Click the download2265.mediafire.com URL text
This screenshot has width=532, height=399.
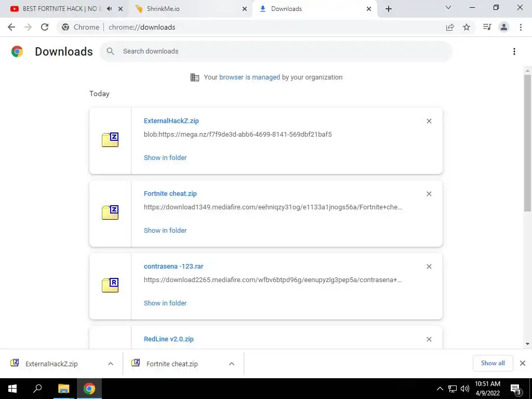273,280
